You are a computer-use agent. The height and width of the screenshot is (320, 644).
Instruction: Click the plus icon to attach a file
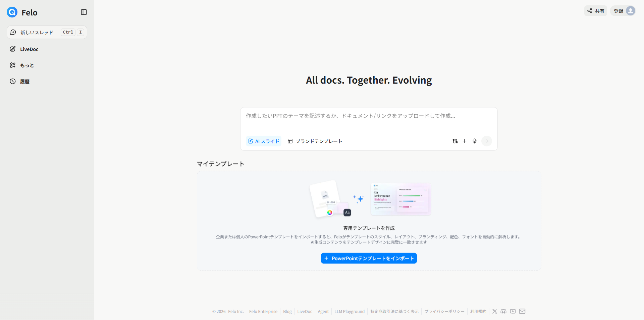pyautogui.click(x=465, y=141)
